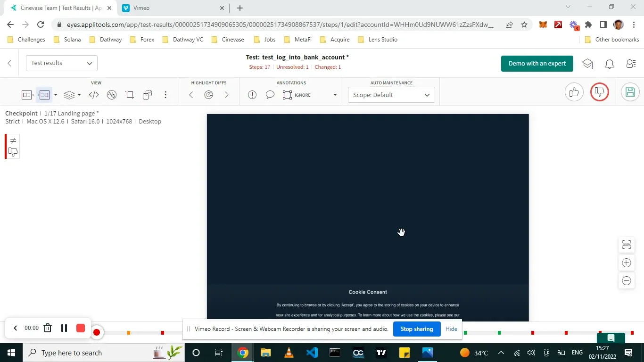The width and height of the screenshot is (644, 362).
Task: Open VLC media player from the taskbar
Action: (289, 353)
